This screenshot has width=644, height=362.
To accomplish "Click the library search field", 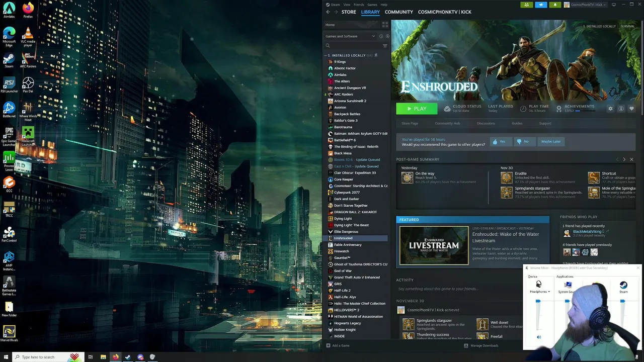I will point(352,46).
